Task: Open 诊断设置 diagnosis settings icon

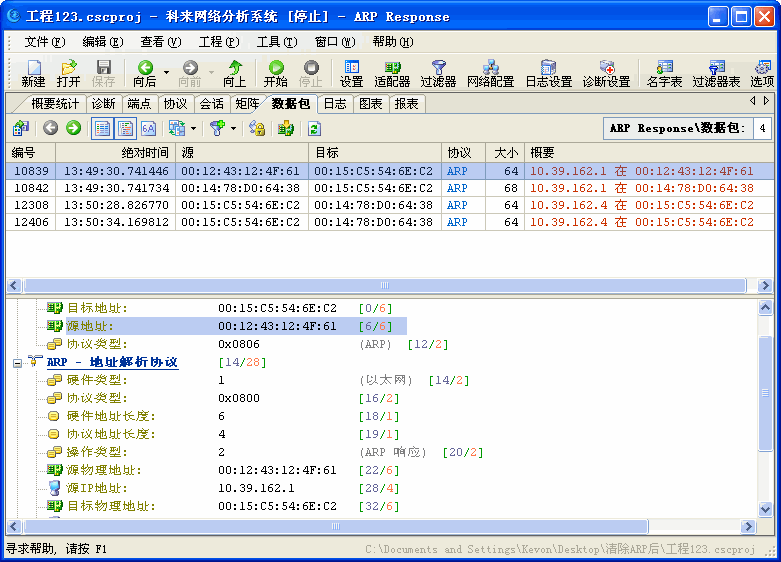Action: point(607,73)
